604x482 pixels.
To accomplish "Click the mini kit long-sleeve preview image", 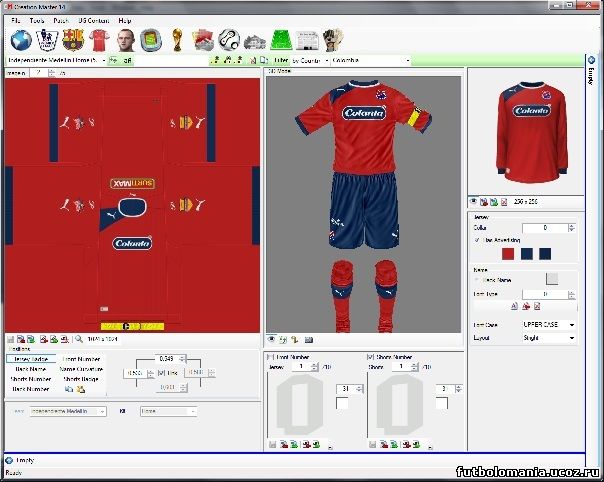I will tap(532, 132).
